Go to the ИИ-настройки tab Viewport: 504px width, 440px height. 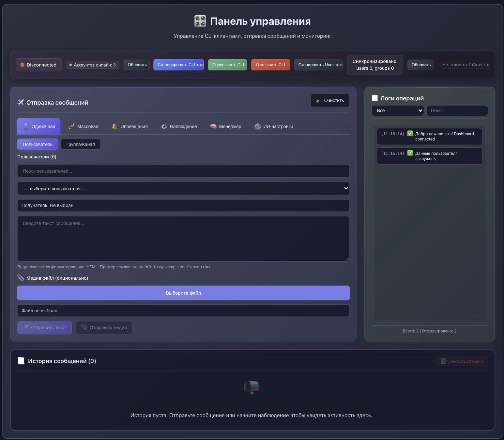tap(274, 126)
